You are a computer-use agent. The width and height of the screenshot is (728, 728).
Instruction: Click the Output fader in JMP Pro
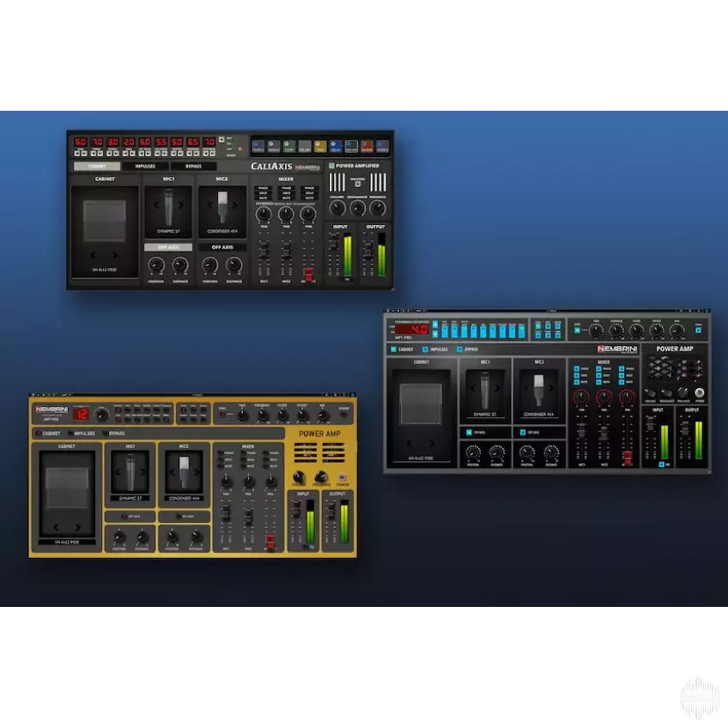[331, 512]
